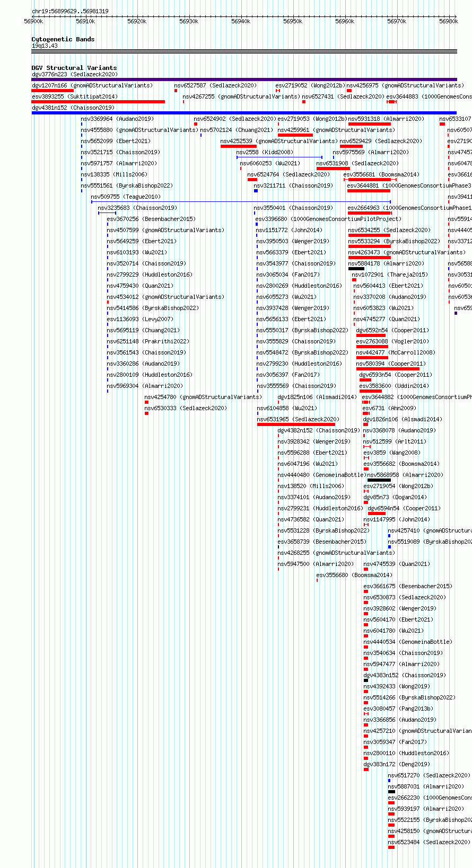Image resolution: width=472 pixels, height=868 pixels.
Task: Click the red bar under nsv4252539
Action: pyautogui.click(x=239, y=146)
